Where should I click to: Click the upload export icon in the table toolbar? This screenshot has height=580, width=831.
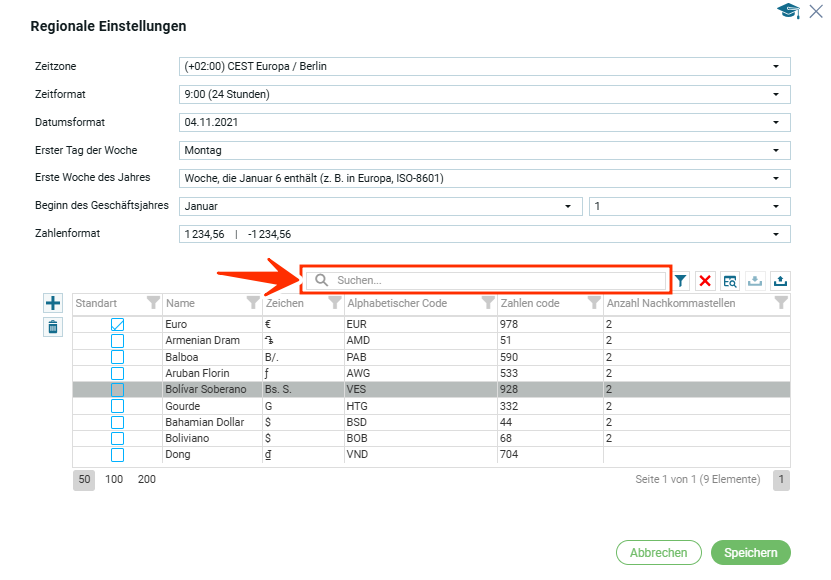[x=780, y=281]
